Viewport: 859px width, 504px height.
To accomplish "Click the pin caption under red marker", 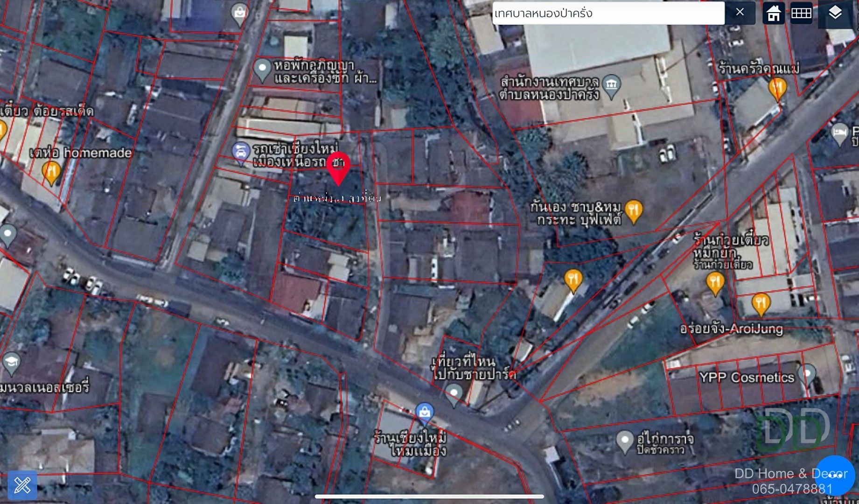I will coord(337,198).
